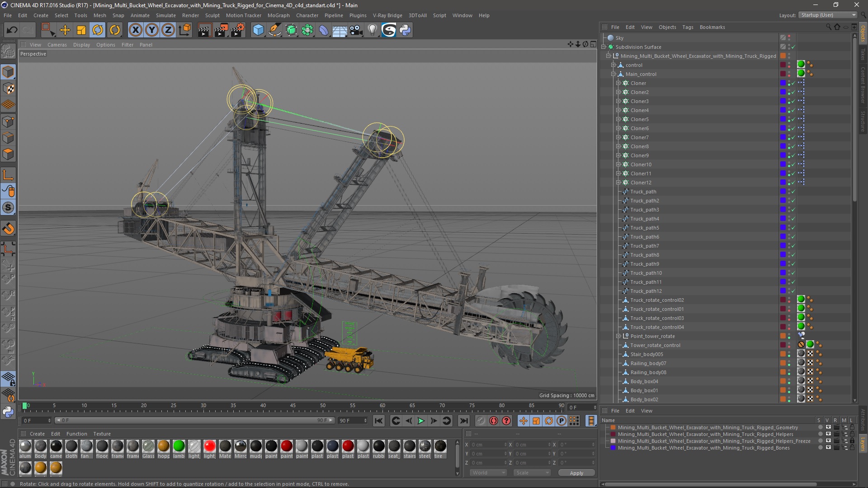
Task: Open Edit Render Settings icon
Action: pos(238,30)
